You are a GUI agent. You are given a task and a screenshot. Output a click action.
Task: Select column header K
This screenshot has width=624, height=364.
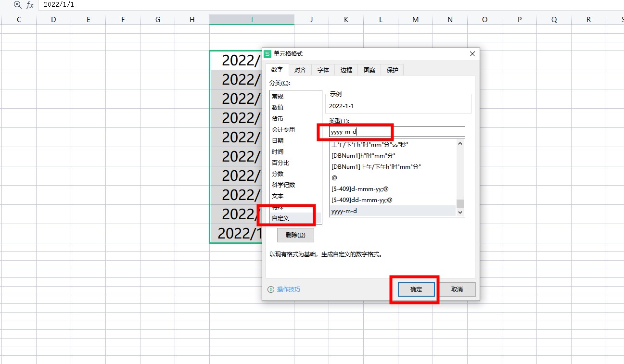pyautogui.click(x=346, y=20)
